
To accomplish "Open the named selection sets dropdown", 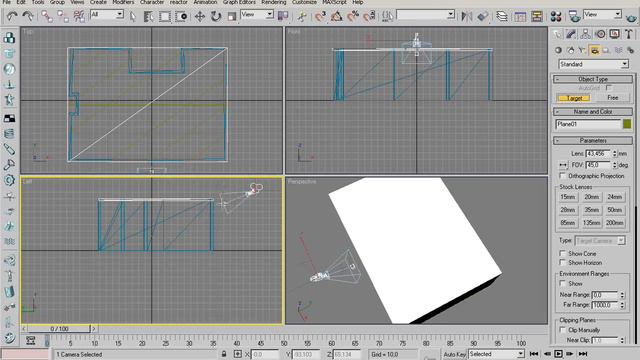I will (425, 15).
